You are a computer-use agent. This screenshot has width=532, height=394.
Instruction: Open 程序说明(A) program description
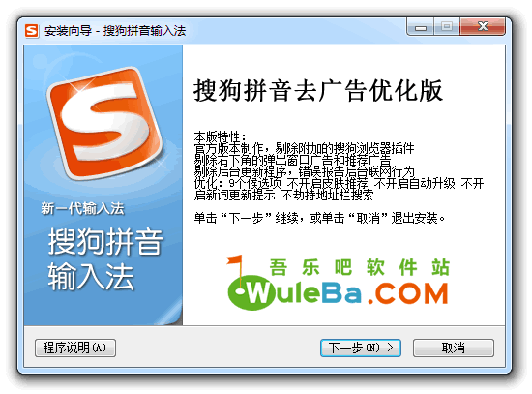click(x=75, y=348)
